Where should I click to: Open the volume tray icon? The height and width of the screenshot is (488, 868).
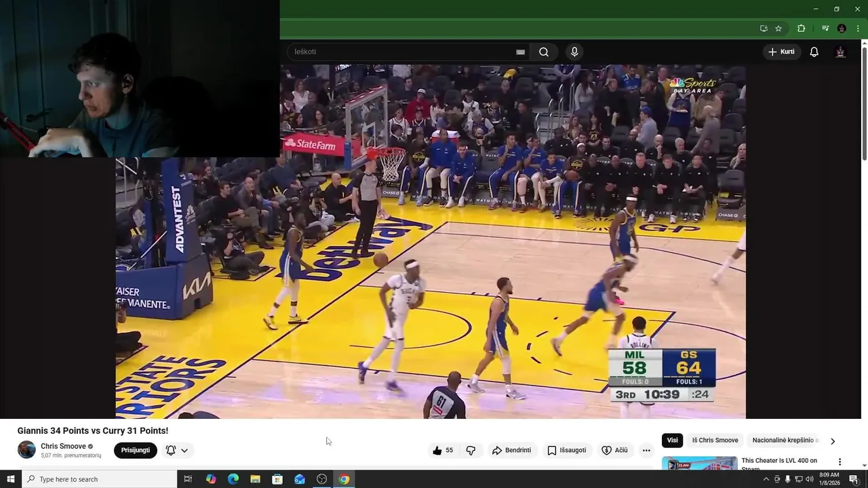[x=810, y=479]
